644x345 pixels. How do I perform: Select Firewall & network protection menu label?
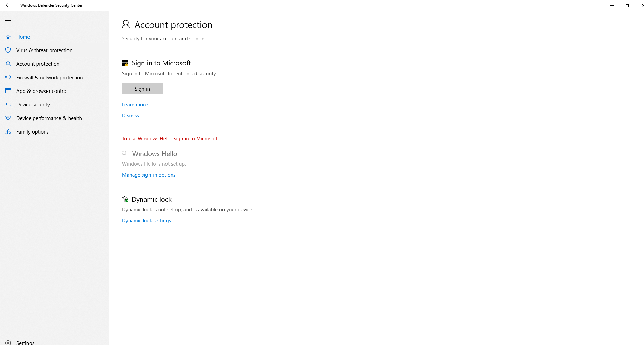[x=50, y=78]
